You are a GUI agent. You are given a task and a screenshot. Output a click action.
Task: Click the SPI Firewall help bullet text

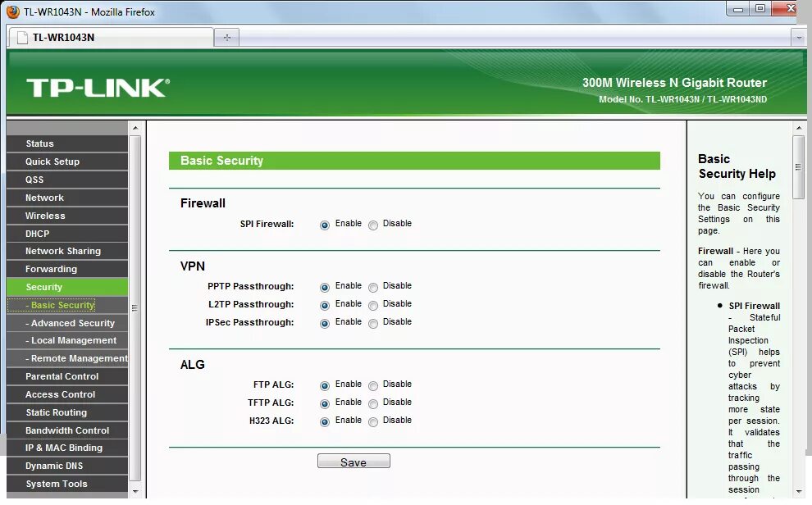[x=754, y=306]
